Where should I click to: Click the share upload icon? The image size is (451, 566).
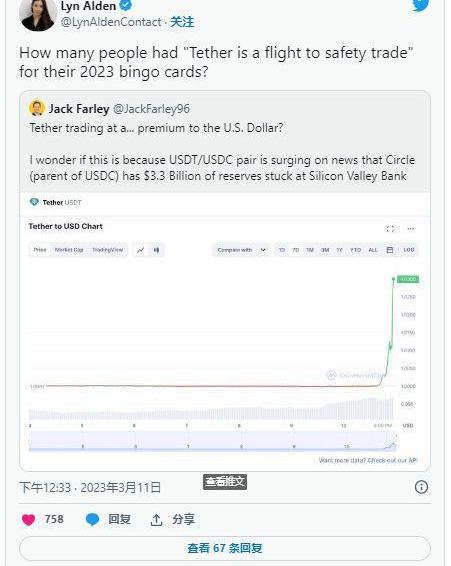pos(156,520)
